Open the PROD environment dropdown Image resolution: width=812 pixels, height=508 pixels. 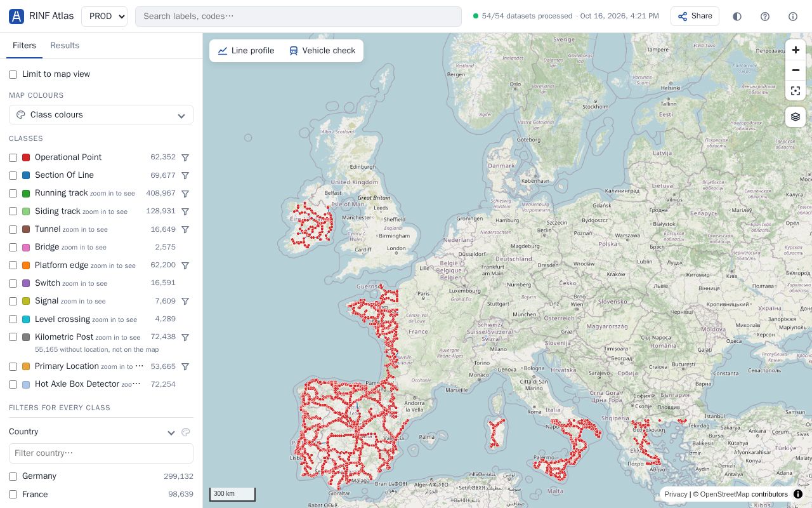point(105,17)
